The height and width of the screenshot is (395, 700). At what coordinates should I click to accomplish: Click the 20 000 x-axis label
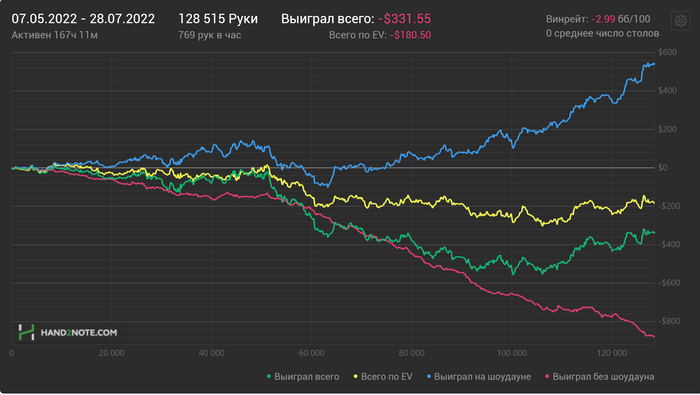112,353
